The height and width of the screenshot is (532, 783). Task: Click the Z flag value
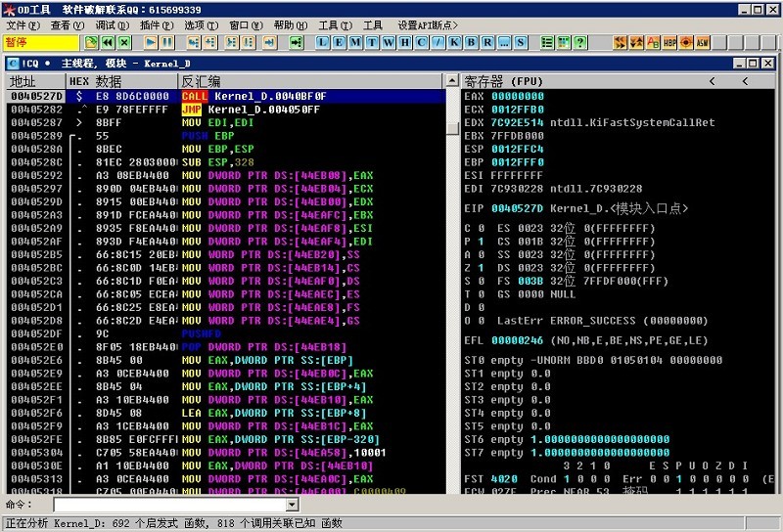(481, 268)
